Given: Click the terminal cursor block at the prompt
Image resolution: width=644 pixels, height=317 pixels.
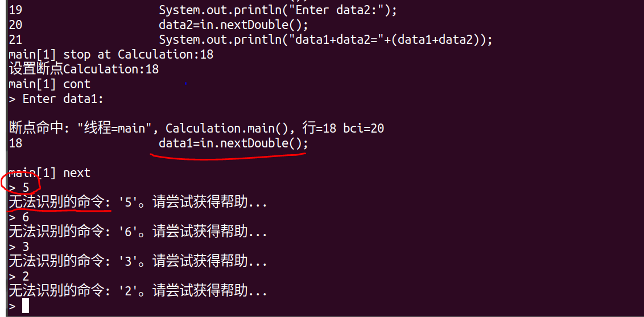Looking at the screenshot, I should 26,306.
